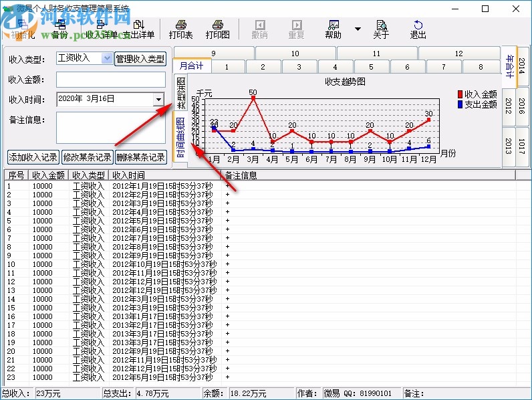The width and height of the screenshot is (532, 400).
Task: Select row 1 dated 2012年1月19日
Action: [261, 186]
